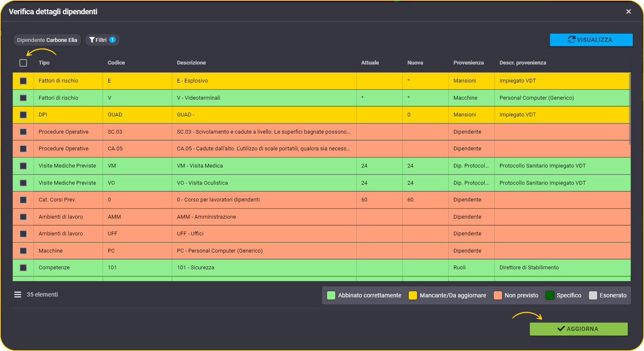The height and width of the screenshot is (351, 644).
Task: Open the hamburger menu beside 35 elementi
Action: point(18,294)
